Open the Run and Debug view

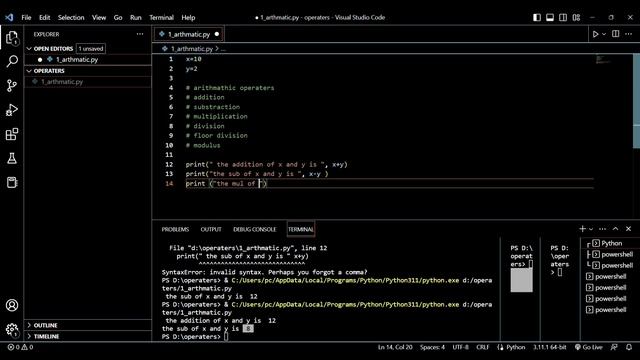point(12,110)
